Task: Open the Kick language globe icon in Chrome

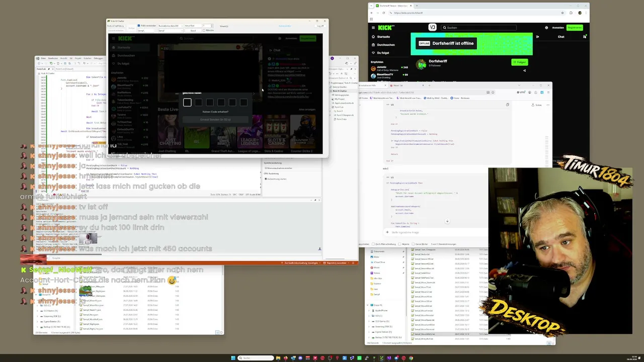Action: pyautogui.click(x=546, y=28)
